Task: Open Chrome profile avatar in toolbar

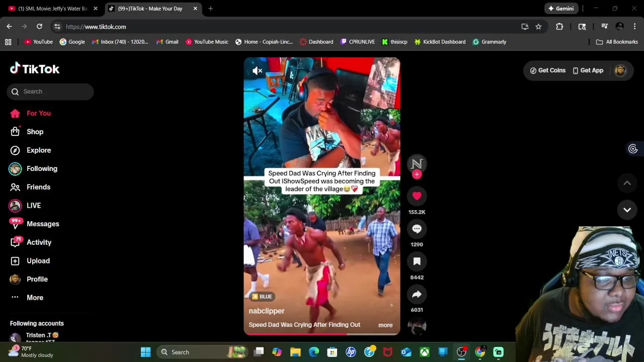Action: pos(620,27)
